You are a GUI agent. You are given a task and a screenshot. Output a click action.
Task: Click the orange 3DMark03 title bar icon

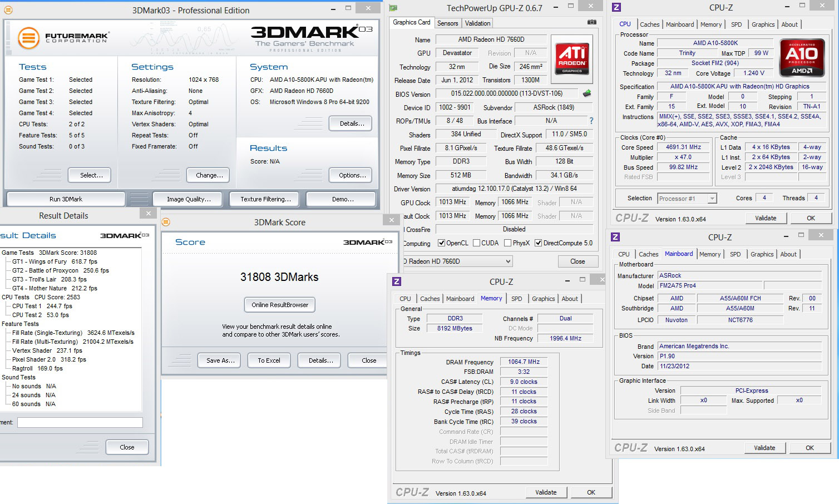[8, 10]
